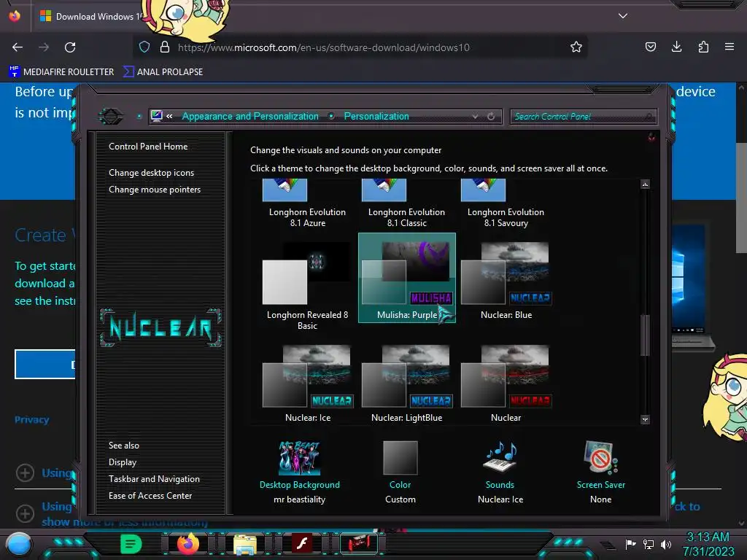
Task: Open the Firefox downloads icon
Action: [676, 47]
